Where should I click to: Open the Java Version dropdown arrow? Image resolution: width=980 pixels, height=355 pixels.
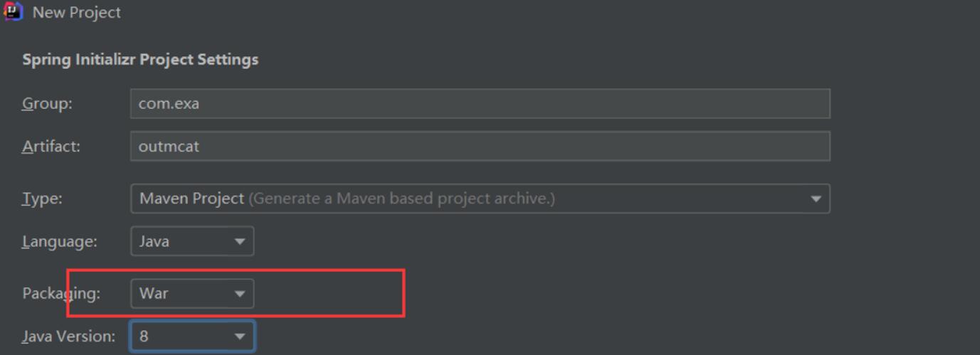240,336
